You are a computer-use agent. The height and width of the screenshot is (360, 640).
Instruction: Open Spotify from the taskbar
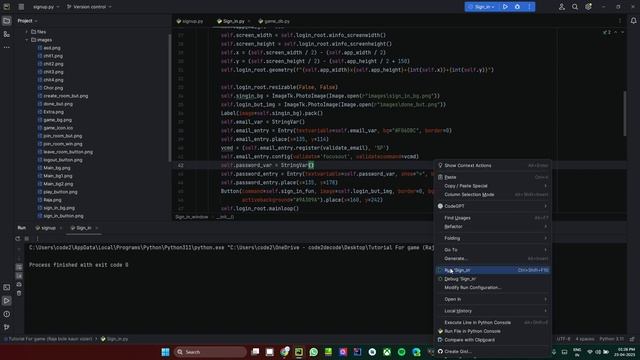point(402,352)
